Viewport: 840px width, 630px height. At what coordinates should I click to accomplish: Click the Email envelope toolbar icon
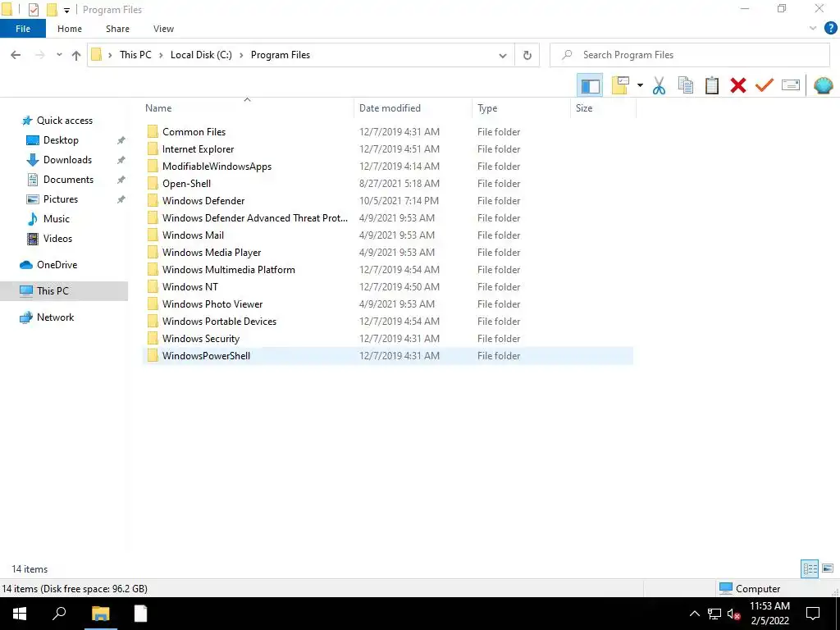(791, 85)
